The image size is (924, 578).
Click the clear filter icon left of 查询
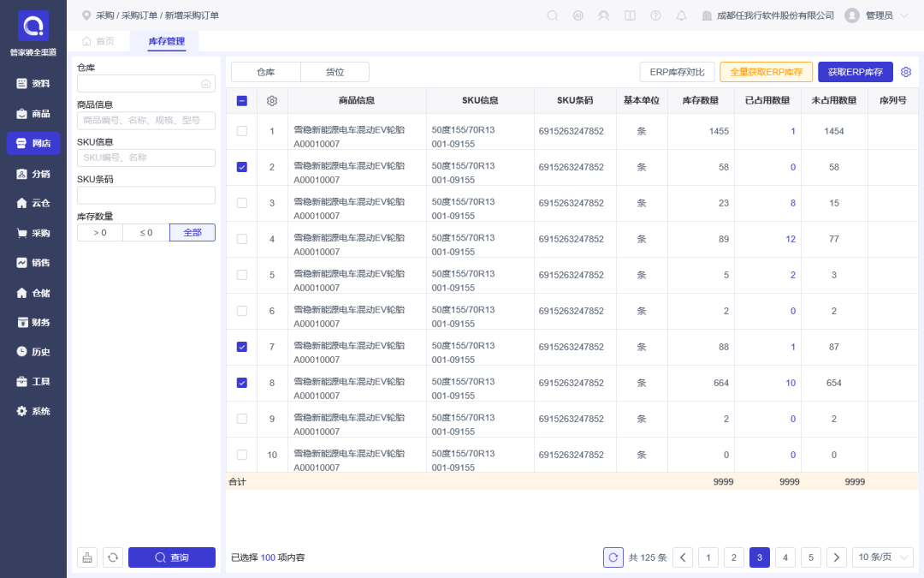87,557
